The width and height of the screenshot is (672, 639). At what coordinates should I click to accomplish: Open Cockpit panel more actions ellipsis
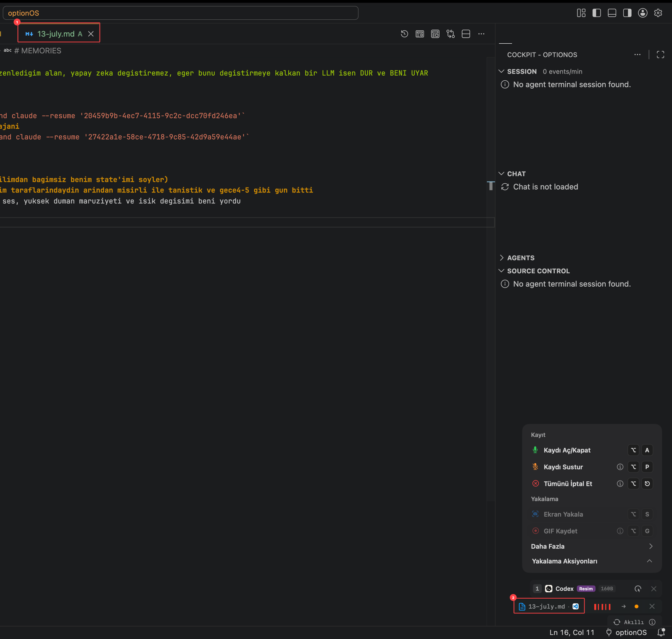[x=638, y=55]
